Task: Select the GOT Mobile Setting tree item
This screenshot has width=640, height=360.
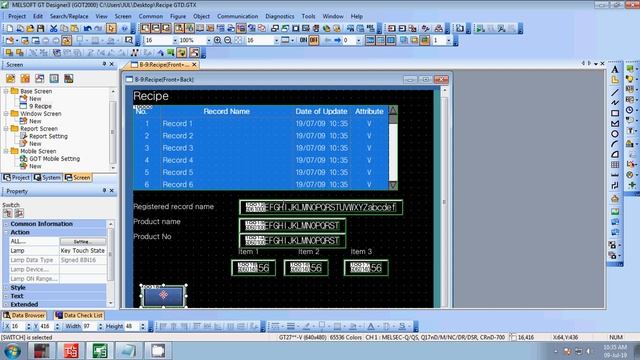Action: point(54,159)
